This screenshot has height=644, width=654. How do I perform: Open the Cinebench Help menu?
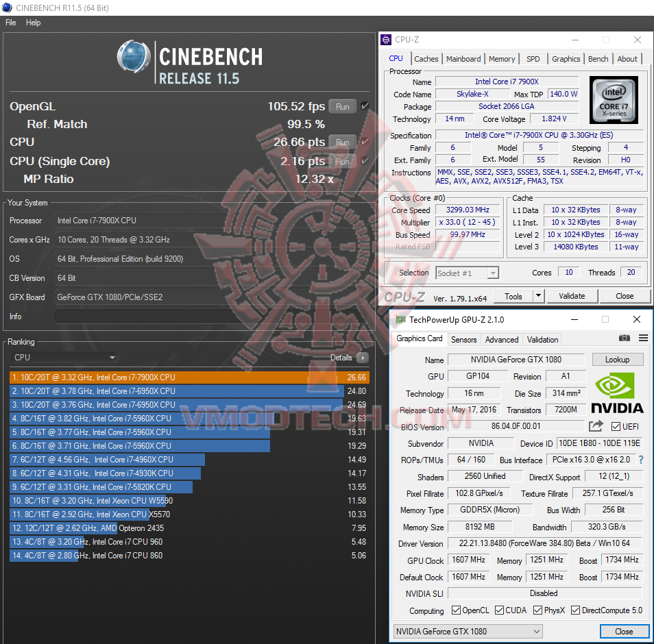tap(34, 23)
